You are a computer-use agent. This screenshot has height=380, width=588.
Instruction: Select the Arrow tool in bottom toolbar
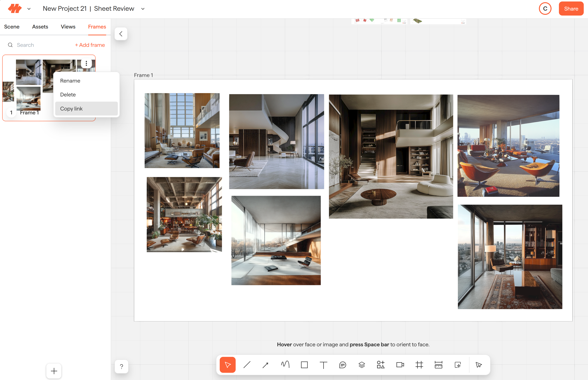point(266,365)
